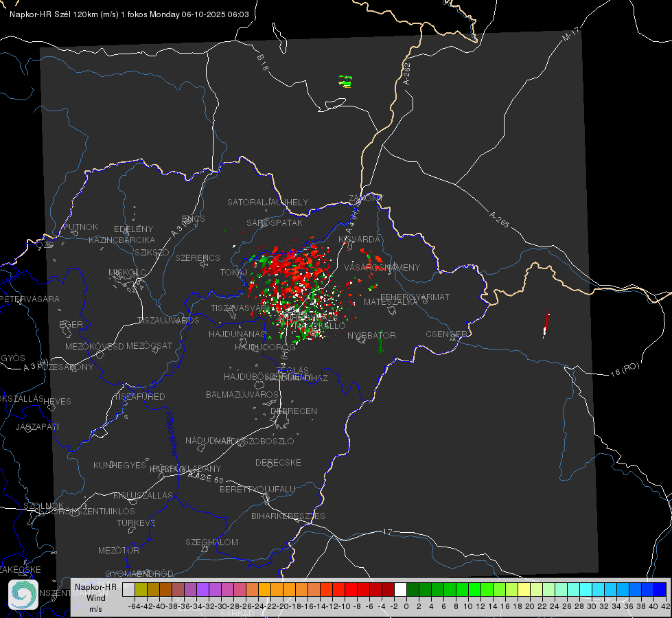Click the A-262 road label
This screenshot has height=618, width=672.
point(407,73)
